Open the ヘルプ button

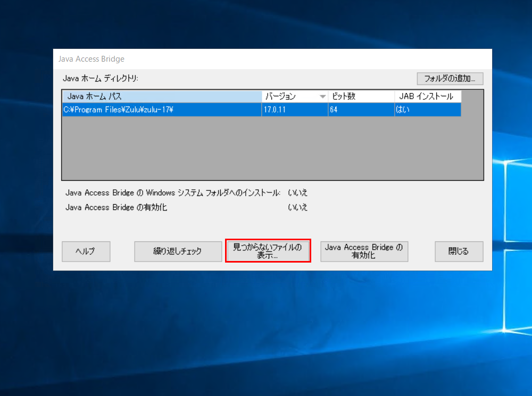pos(86,251)
